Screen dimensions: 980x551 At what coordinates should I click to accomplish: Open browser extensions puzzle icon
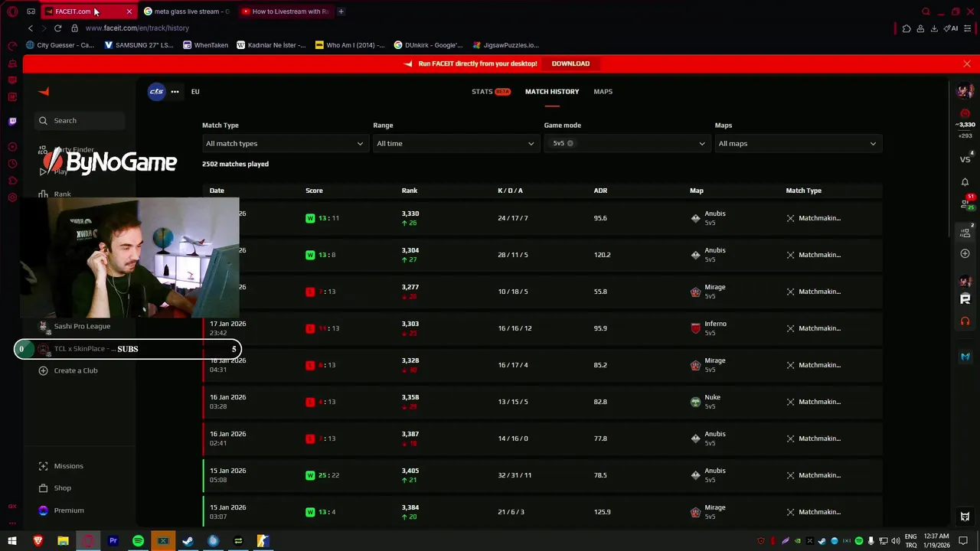(906, 28)
